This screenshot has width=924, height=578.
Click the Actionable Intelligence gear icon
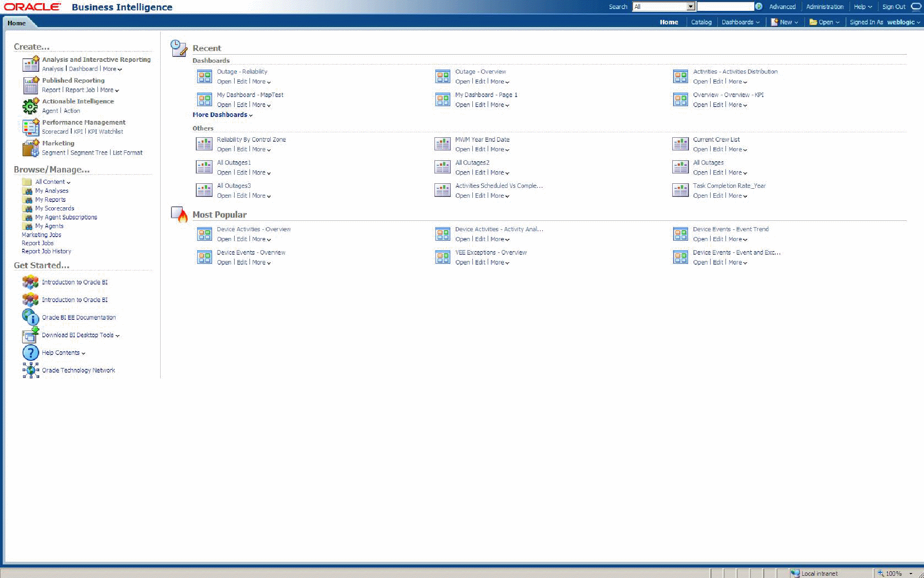pyautogui.click(x=31, y=106)
